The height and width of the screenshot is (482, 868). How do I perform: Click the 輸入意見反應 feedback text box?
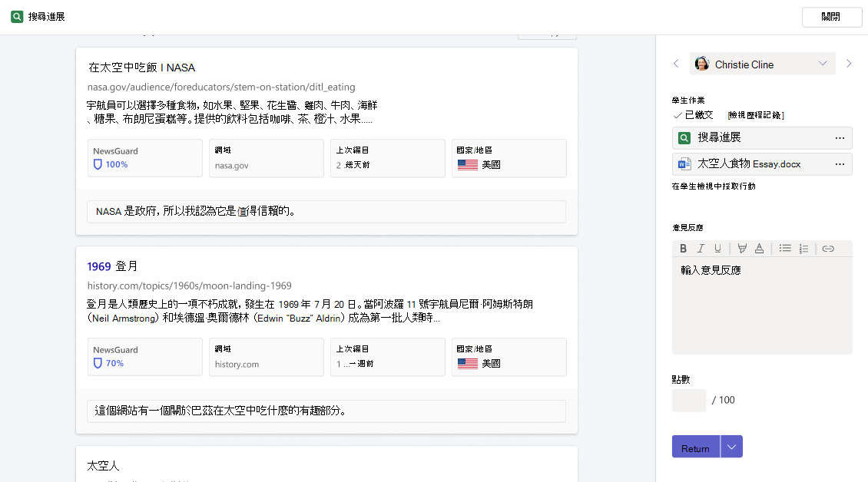pyautogui.click(x=762, y=305)
